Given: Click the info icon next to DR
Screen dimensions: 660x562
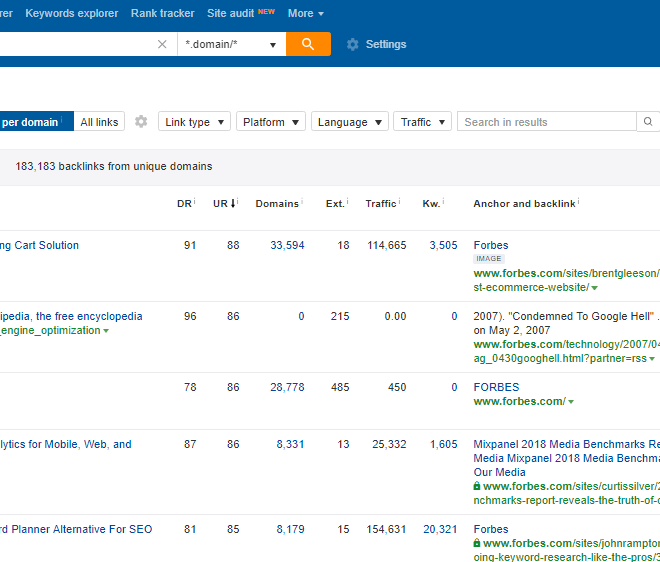Looking at the screenshot, I should coord(194,201).
